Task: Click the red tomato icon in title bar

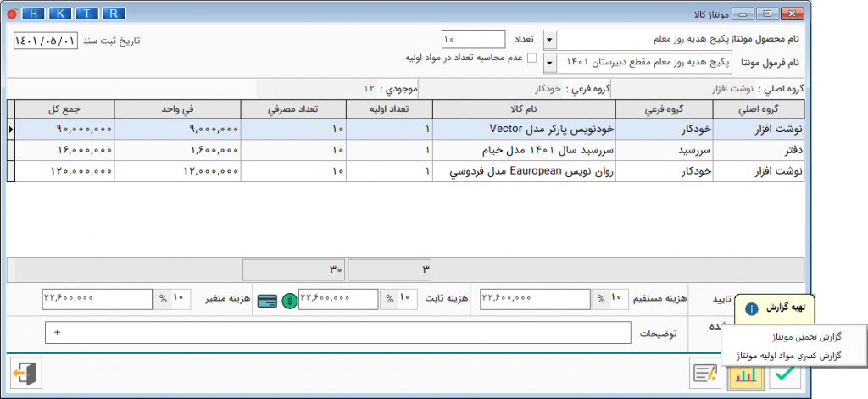Action: point(12,14)
